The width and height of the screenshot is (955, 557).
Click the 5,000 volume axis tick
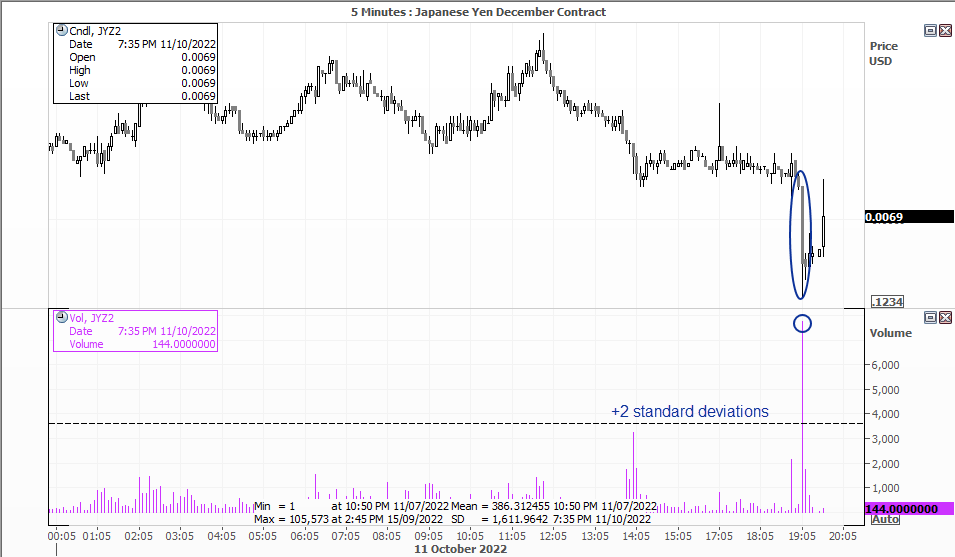[x=886, y=390]
